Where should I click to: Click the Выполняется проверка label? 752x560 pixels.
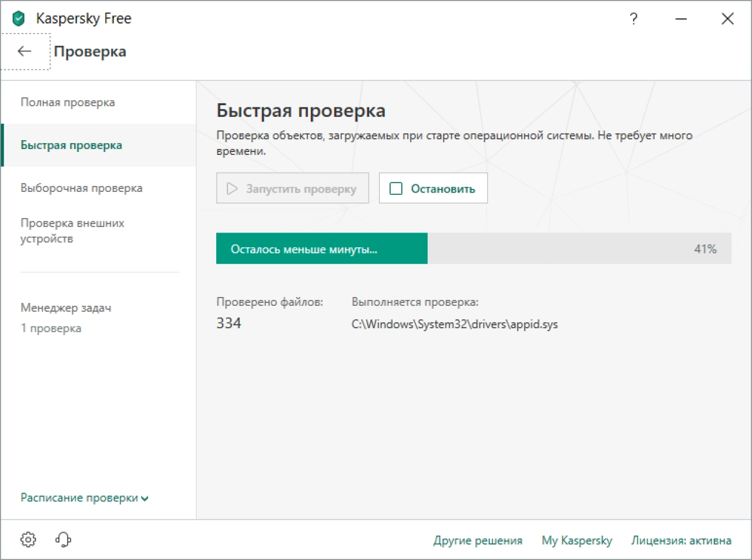[415, 302]
